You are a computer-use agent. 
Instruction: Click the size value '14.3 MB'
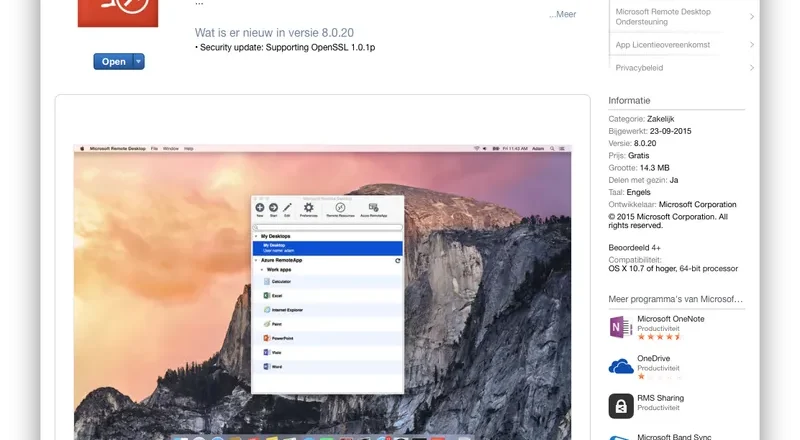coord(655,168)
